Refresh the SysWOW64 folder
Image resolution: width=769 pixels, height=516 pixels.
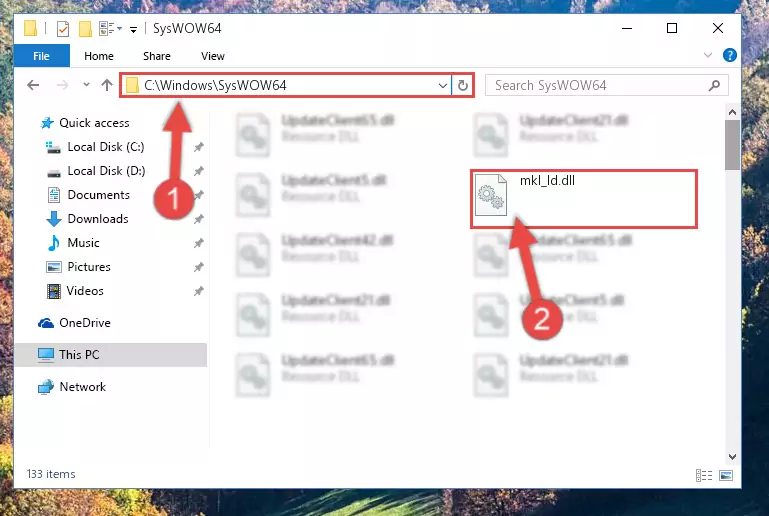point(462,85)
